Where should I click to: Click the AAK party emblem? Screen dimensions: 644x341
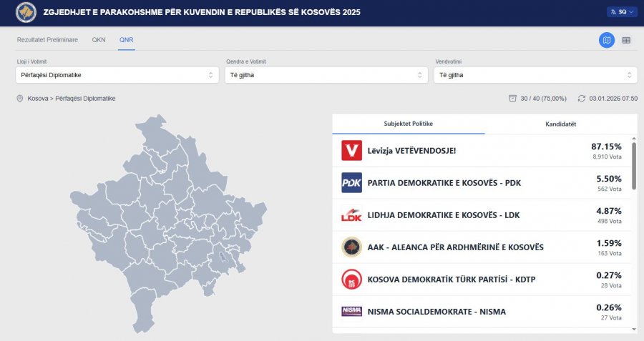[x=351, y=247]
